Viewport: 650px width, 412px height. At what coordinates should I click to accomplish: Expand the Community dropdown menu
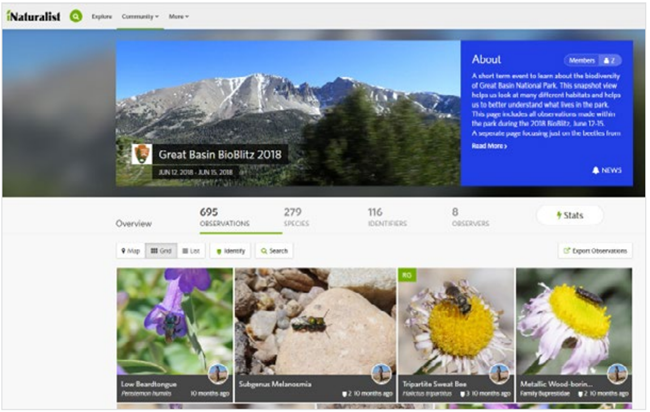click(x=140, y=17)
